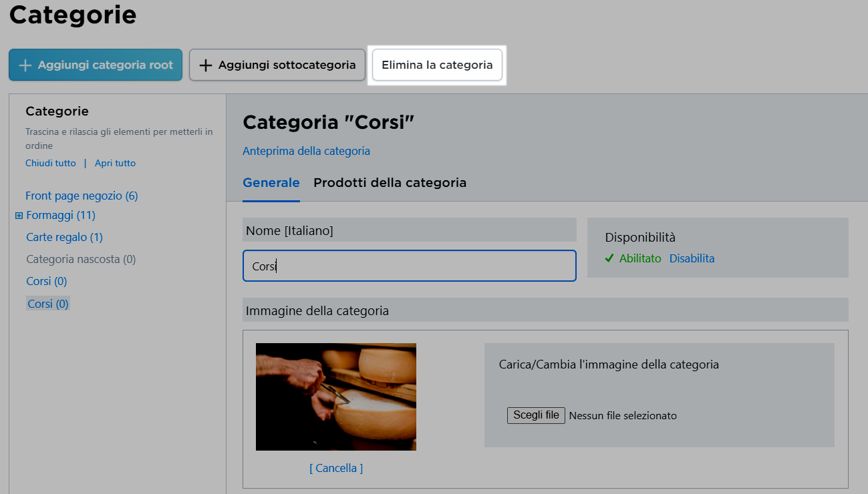Click the Scegli file upload button
This screenshot has width=868, height=494.
click(x=536, y=415)
